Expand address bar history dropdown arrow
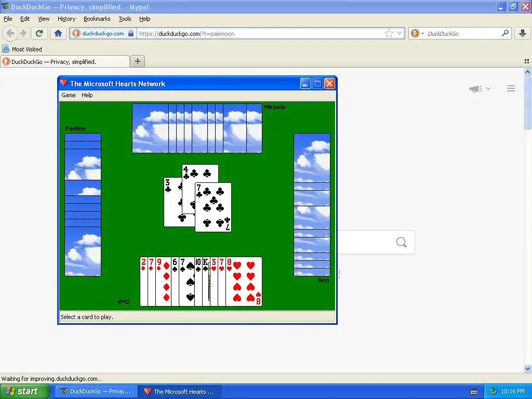532x399 pixels. click(x=400, y=33)
